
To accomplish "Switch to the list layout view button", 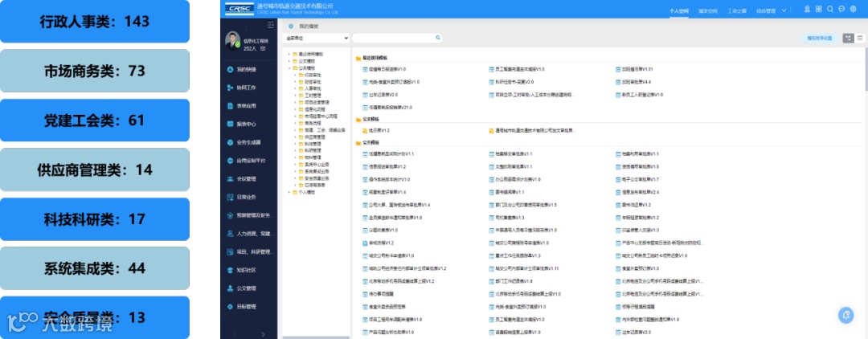I will [860, 39].
